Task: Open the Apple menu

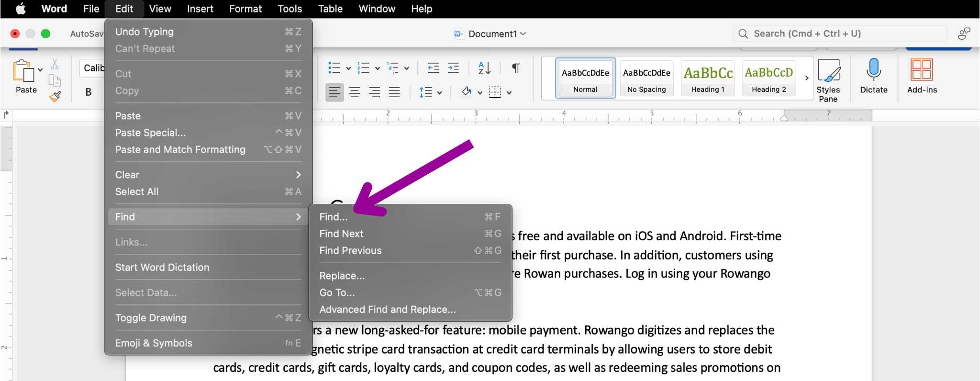Action: coord(21,9)
